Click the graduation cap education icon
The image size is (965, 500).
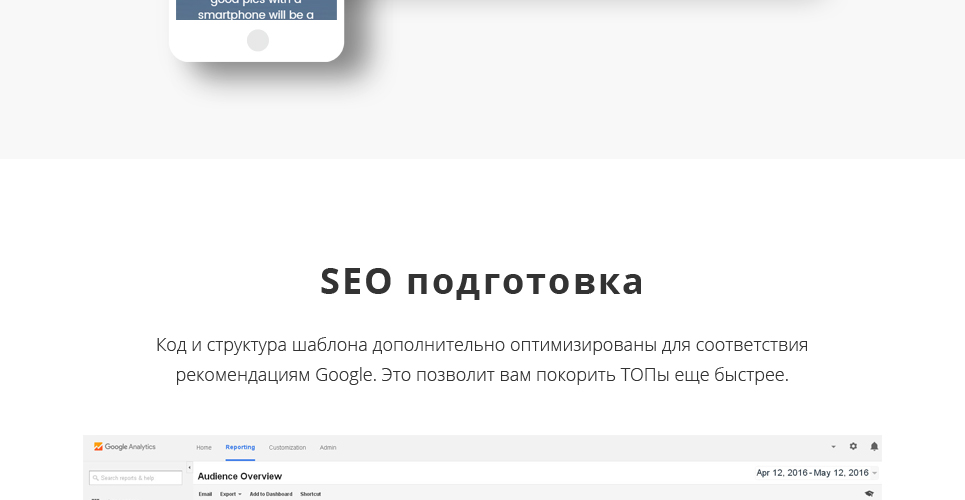(x=869, y=493)
